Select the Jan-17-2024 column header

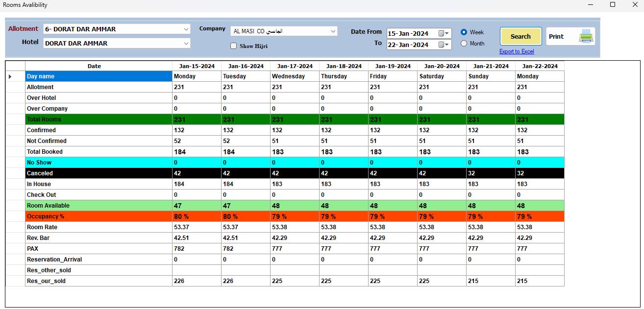pos(295,66)
